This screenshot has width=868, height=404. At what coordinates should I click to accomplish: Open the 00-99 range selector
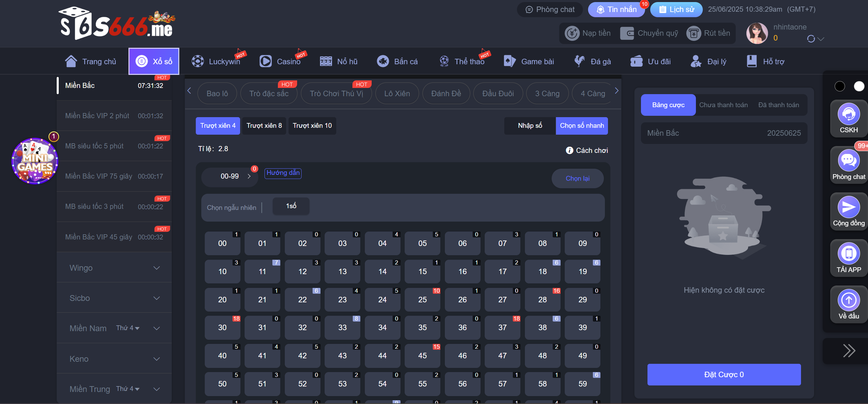pyautogui.click(x=229, y=177)
